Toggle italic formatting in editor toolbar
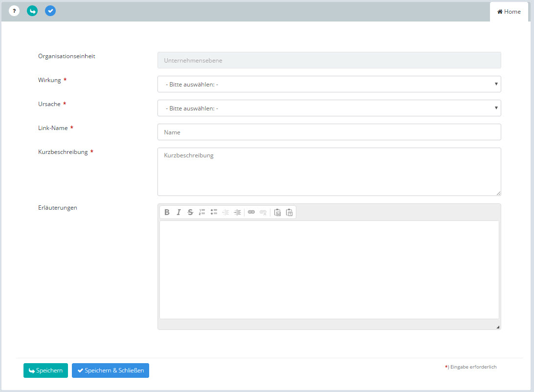The image size is (534, 392). (178, 212)
